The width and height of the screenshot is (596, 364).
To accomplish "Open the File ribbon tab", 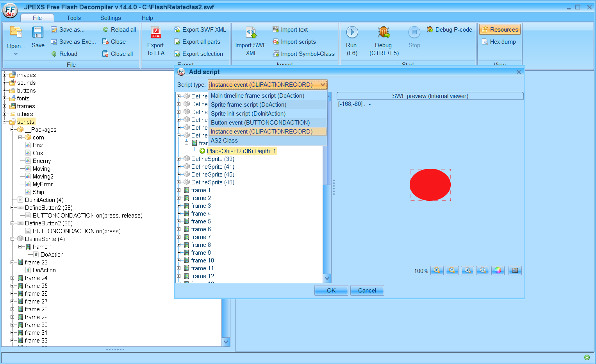I will (x=37, y=18).
